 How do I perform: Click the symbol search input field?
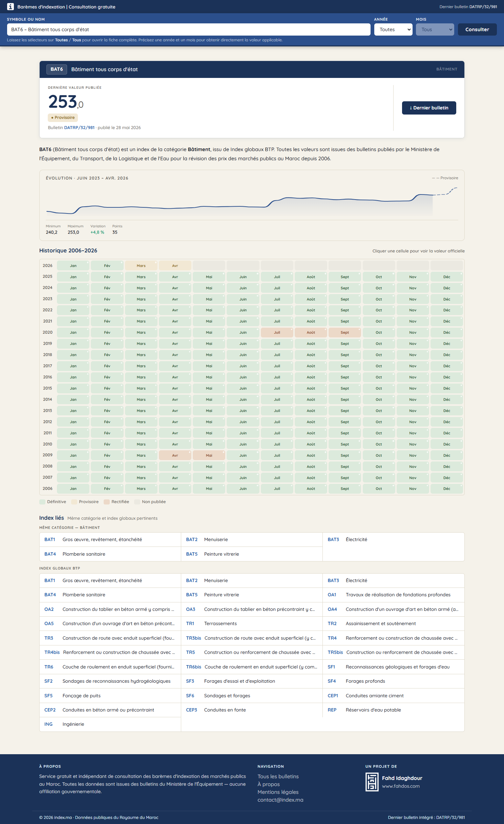click(189, 29)
